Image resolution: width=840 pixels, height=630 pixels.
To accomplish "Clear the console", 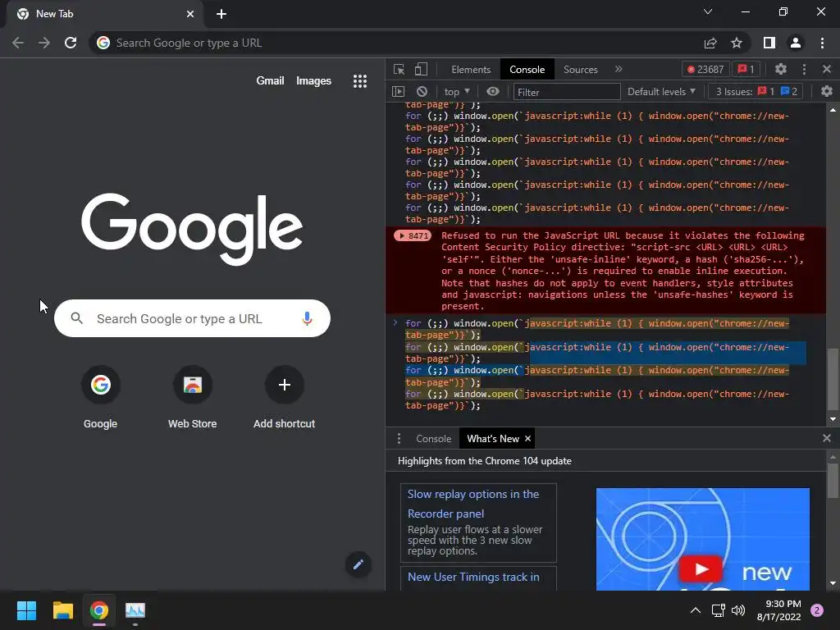I will (422, 92).
